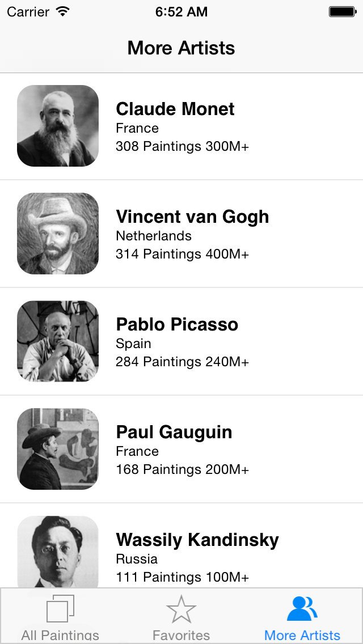Viewport: 363px width, 644px height.
Task: Tap the 314 Paintings 400M+ detail text
Action: (x=183, y=254)
